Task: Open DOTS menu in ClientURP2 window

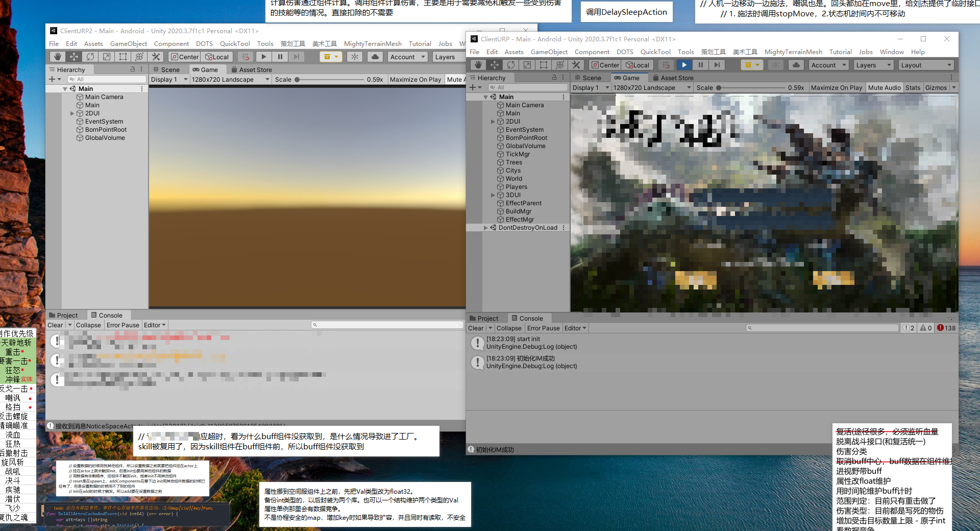Action: click(x=204, y=44)
